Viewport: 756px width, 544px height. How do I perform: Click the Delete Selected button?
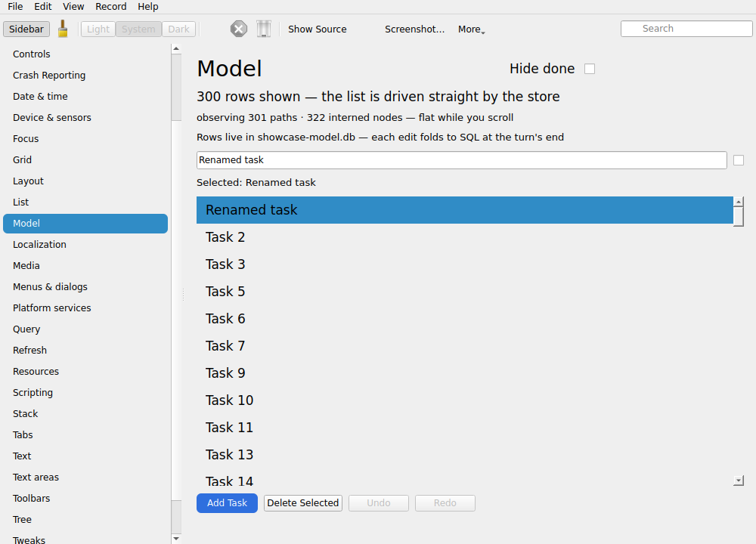(303, 503)
